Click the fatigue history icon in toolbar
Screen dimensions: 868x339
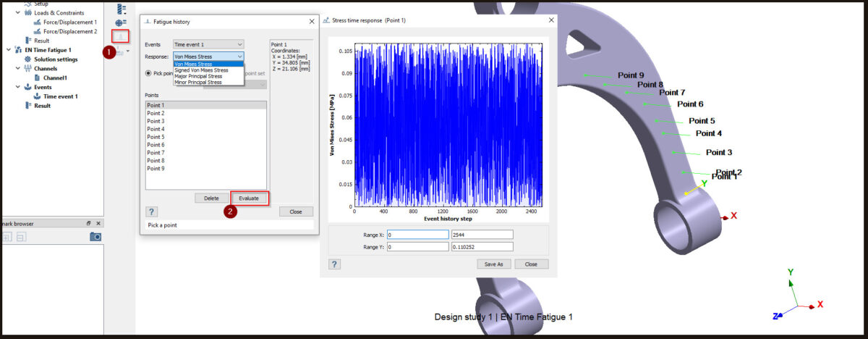[x=121, y=35]
